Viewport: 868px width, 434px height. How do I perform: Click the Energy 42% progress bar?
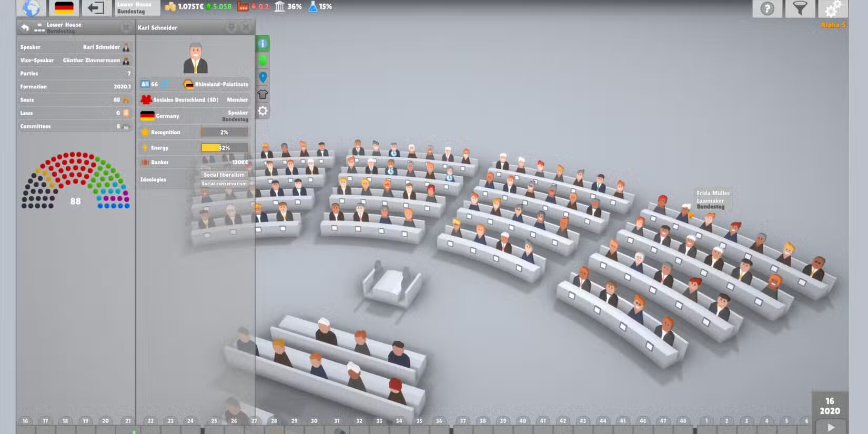pyautogui.click(x=225, y=148)
